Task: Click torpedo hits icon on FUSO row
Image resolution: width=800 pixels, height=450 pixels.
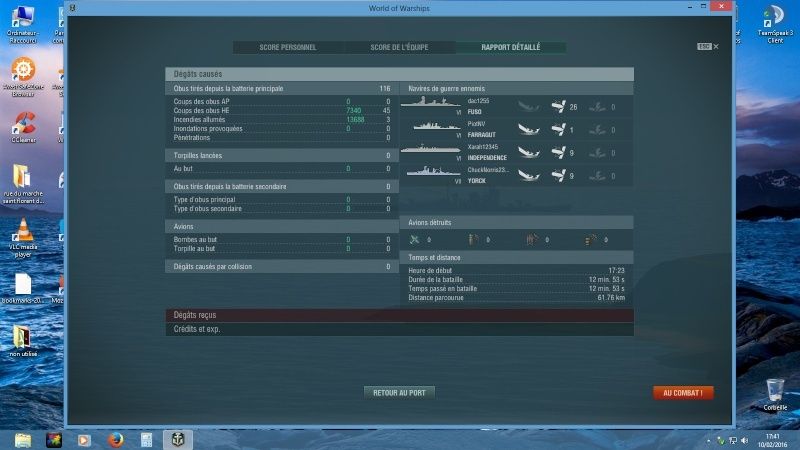Action: [597, 107]
